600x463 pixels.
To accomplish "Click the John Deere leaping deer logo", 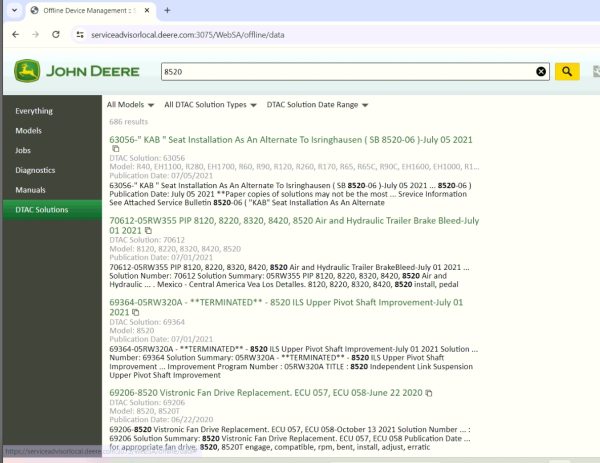I will 27,71.
